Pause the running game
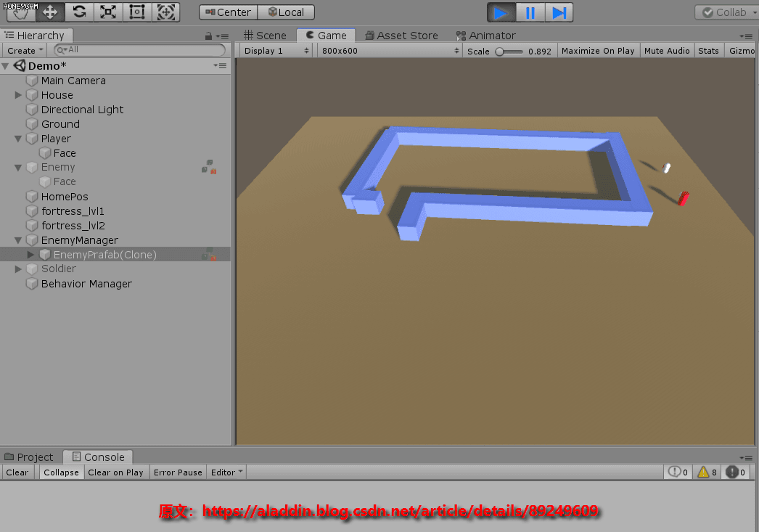The image size is (759, 532). (x=530, y=12)
